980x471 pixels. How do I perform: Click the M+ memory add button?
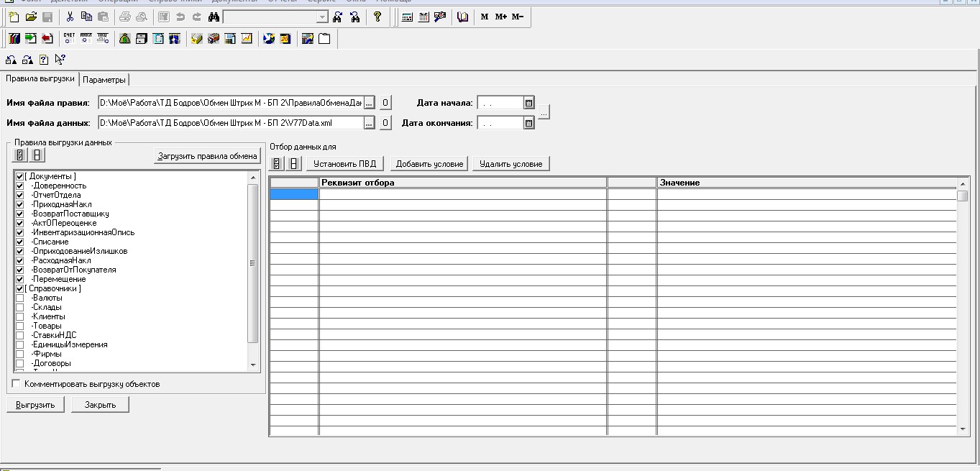tap(501, 17)
